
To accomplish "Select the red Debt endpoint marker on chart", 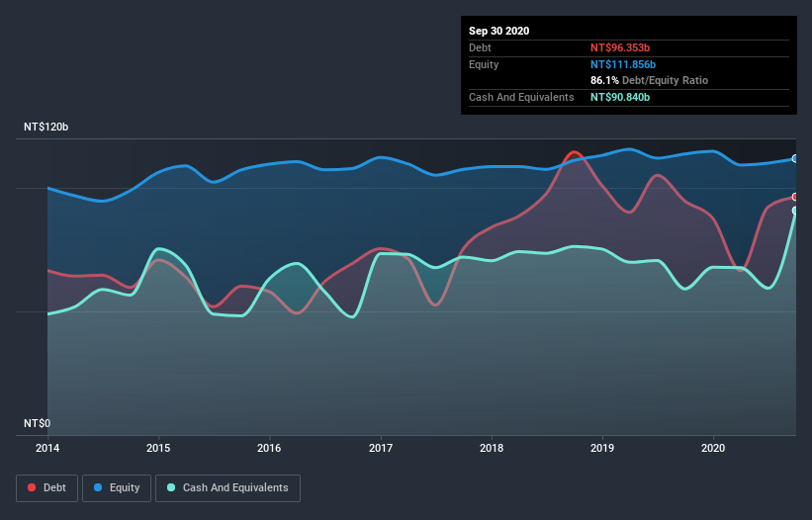I will tap(795, 197).
